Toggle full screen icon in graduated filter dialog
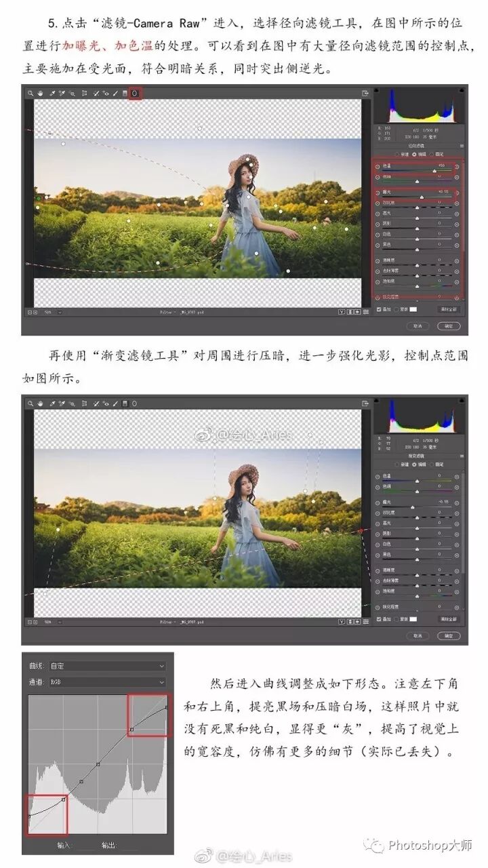The height and width of the screenshot is (868, 488). pyautogui.click(x=365, y=403)
